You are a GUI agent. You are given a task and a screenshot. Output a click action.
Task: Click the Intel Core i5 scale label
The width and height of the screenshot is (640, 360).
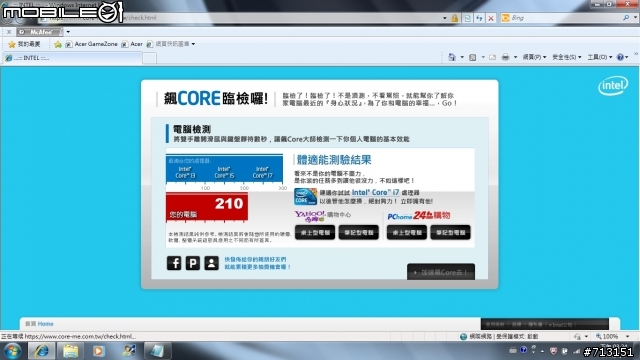[x=224, y=172]
